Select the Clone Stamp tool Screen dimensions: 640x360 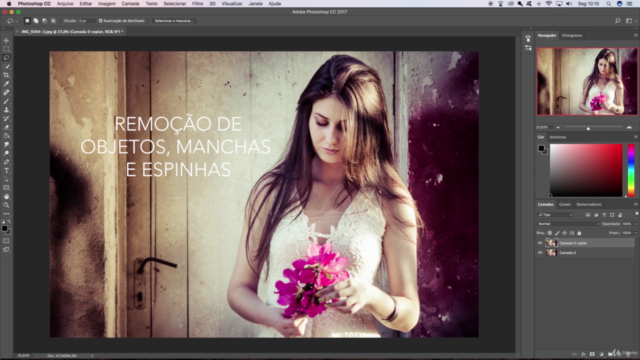[6, 110]
